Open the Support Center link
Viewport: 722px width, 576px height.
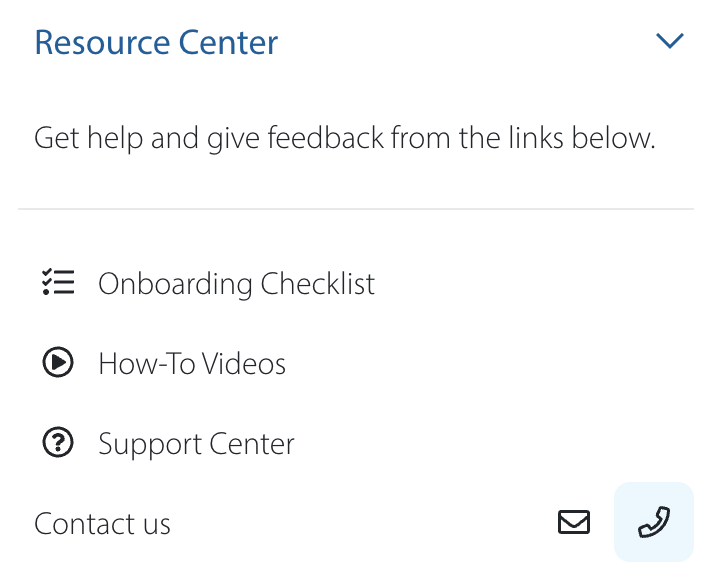pos(196,444)
